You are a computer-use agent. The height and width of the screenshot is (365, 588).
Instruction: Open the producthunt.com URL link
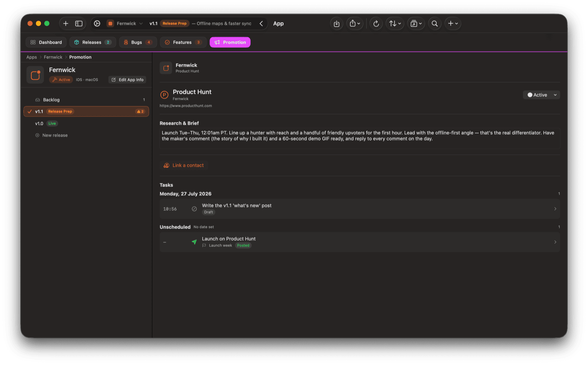pyautogui.click(x=186, y=106)
